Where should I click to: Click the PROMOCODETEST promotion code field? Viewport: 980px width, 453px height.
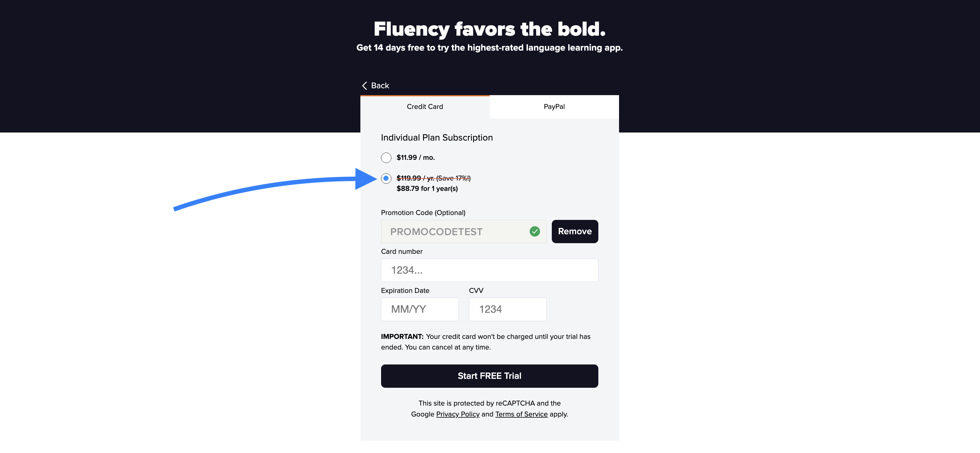pyautogui.click(x=453, y=232)
